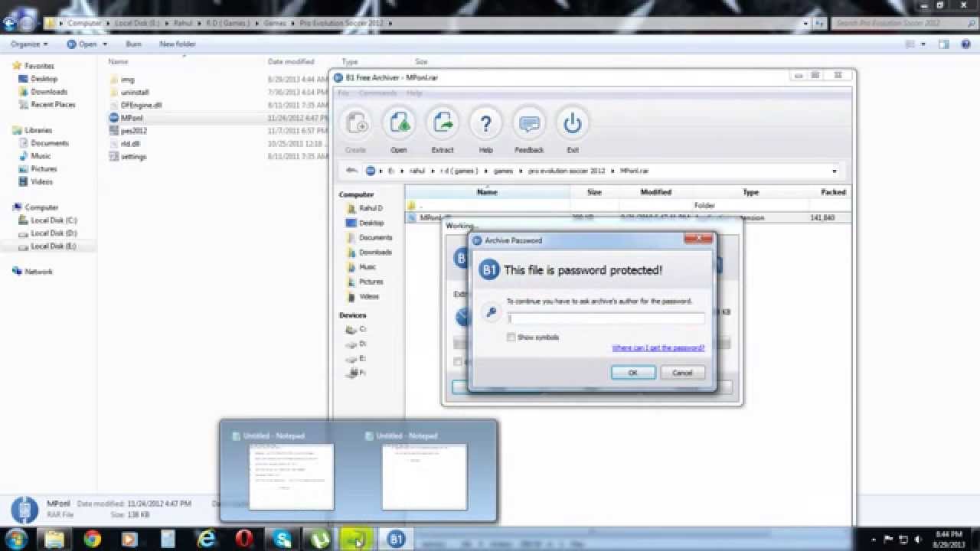980x551 pixels.
Task: Click Cancel in the Archive Password dialog
Action: pos(682,373)
